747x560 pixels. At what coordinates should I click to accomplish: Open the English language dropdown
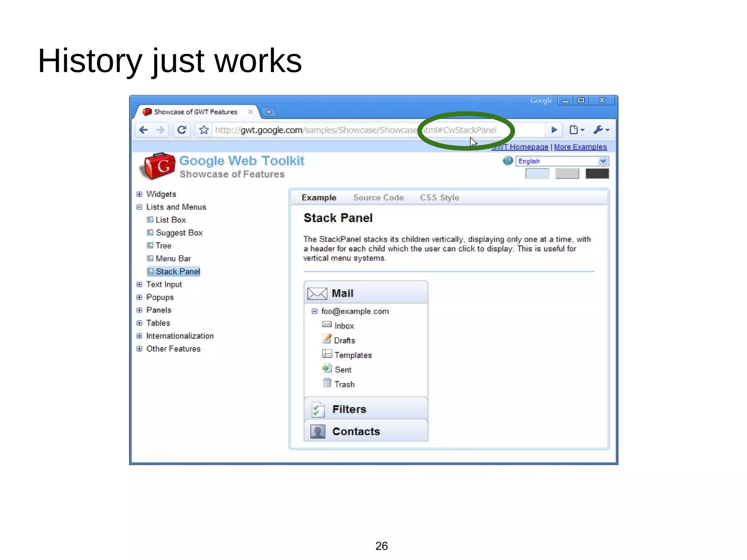(x=562, y=161)
